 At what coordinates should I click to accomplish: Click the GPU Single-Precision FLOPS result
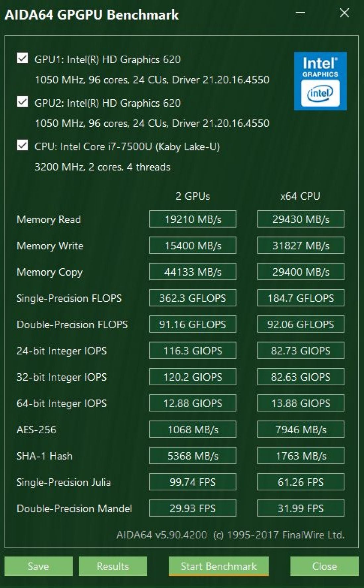[193, 298]
